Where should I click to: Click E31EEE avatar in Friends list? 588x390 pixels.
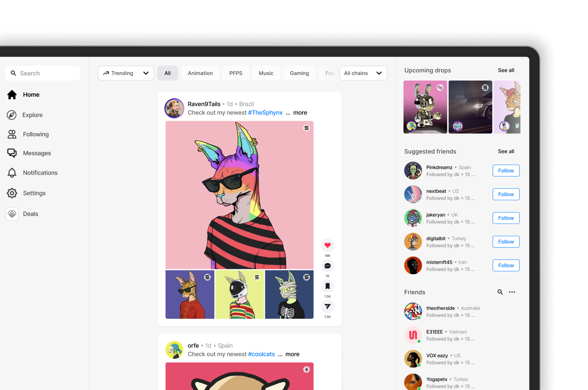413,335
